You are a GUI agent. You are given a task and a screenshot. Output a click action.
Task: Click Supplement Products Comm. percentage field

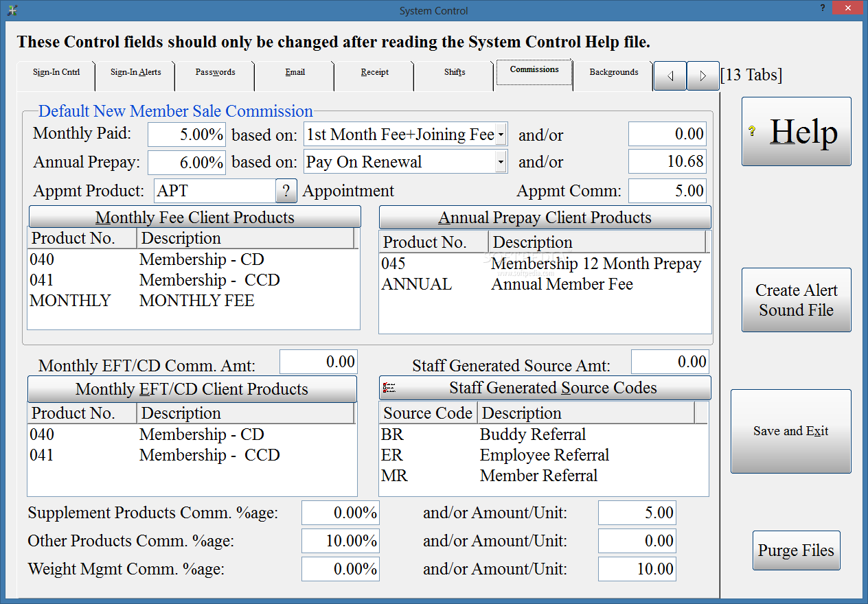341,513
